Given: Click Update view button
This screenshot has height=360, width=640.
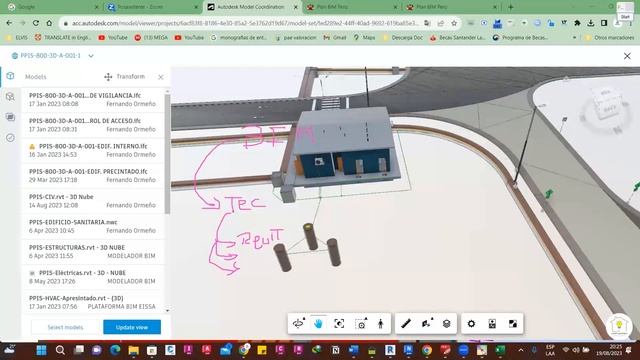Looking at the screenshot, I should [x=132, y=327].
